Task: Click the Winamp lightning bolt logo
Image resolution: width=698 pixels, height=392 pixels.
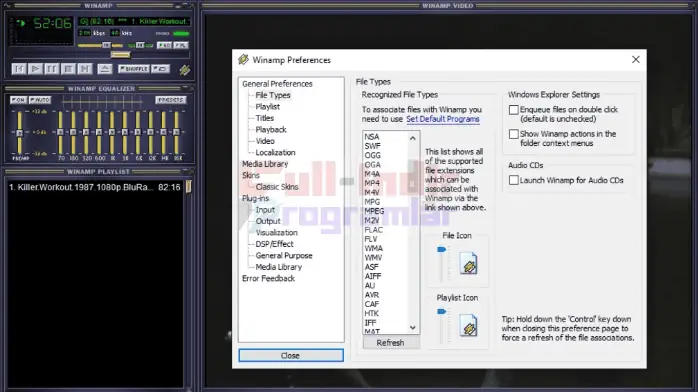Action: point(185,69)
